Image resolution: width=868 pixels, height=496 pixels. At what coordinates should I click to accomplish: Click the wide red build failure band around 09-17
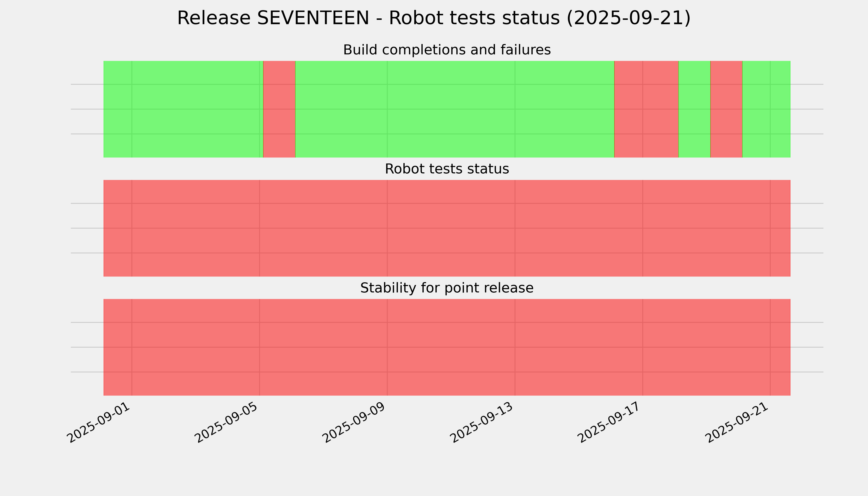(646, 109)
